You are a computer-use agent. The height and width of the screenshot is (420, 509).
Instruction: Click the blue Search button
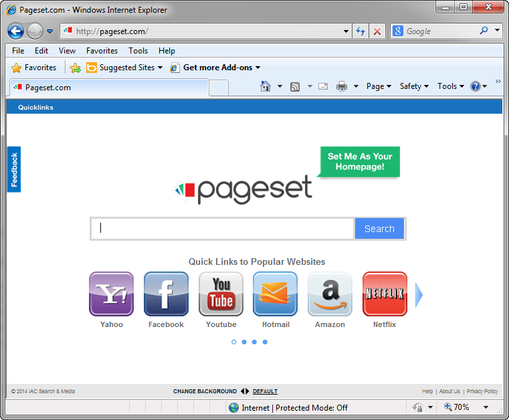click(x=379, y=229)
